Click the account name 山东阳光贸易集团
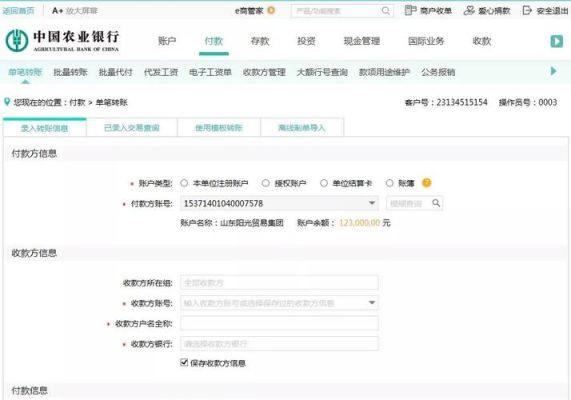This screenshot has width=571, height=400. pyautogui.click(x=252, y=223)
